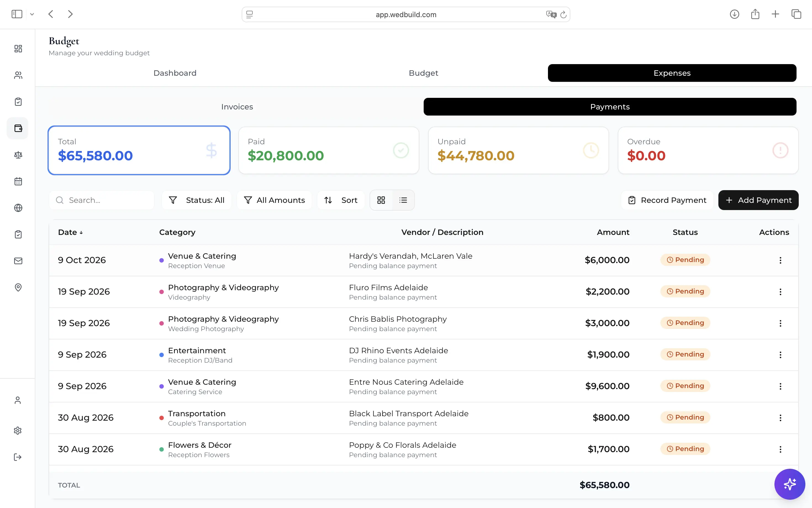Open browser downloads icon
The image size is (812, 508).
(734, 14)
